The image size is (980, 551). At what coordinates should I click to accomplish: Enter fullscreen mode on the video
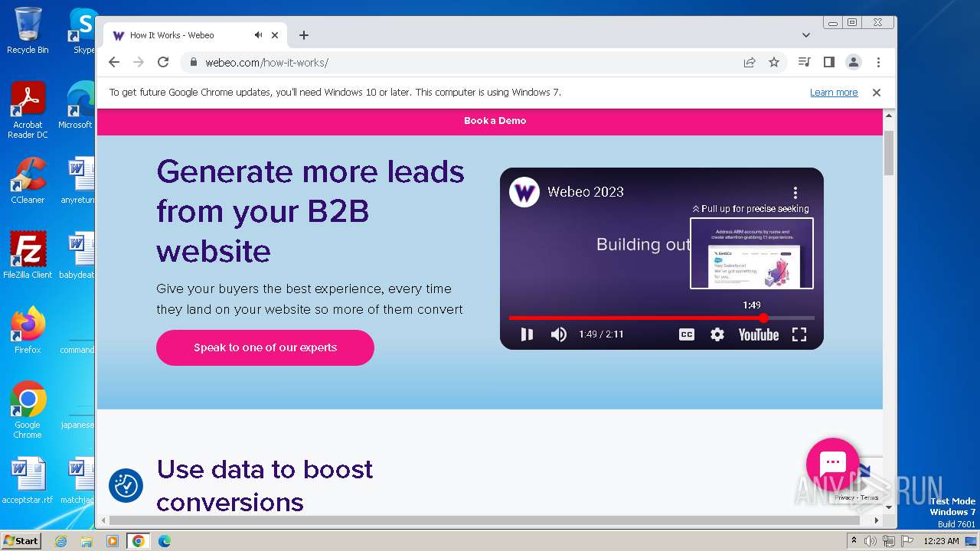799,334
